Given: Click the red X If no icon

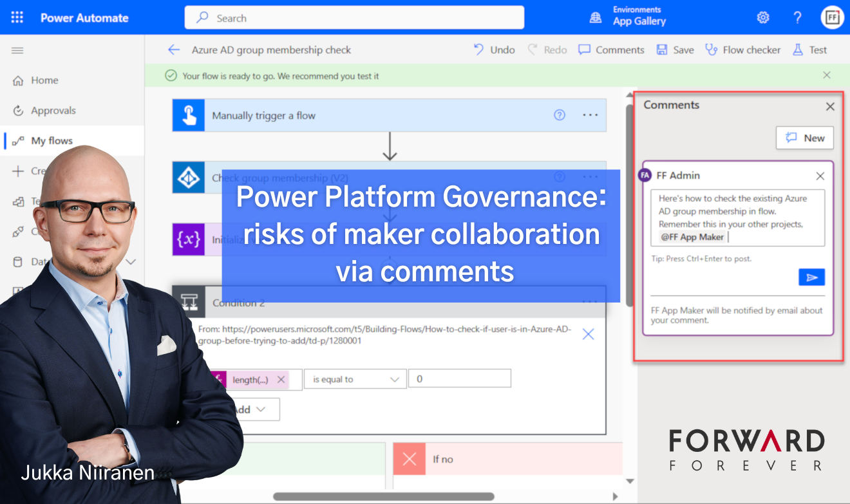Looking at the screenshot, I should point(410,459).
